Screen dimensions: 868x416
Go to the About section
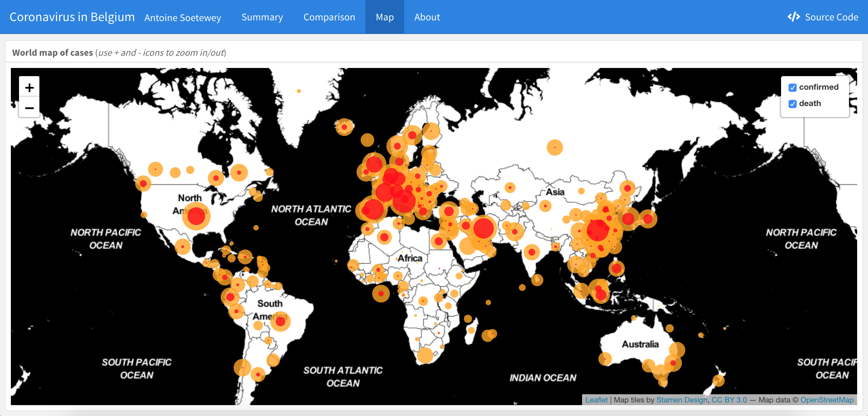coord(427,17)
